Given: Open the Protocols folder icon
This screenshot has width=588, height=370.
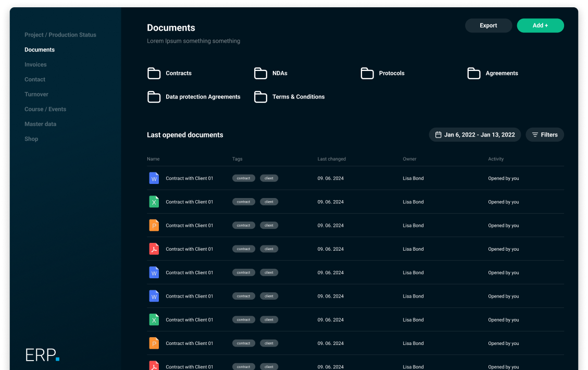Looking at the screenshot, I should tap(367, 73).
